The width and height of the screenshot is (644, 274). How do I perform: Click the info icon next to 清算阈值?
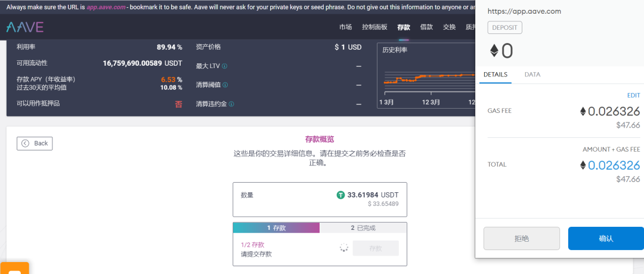[225, 85]
